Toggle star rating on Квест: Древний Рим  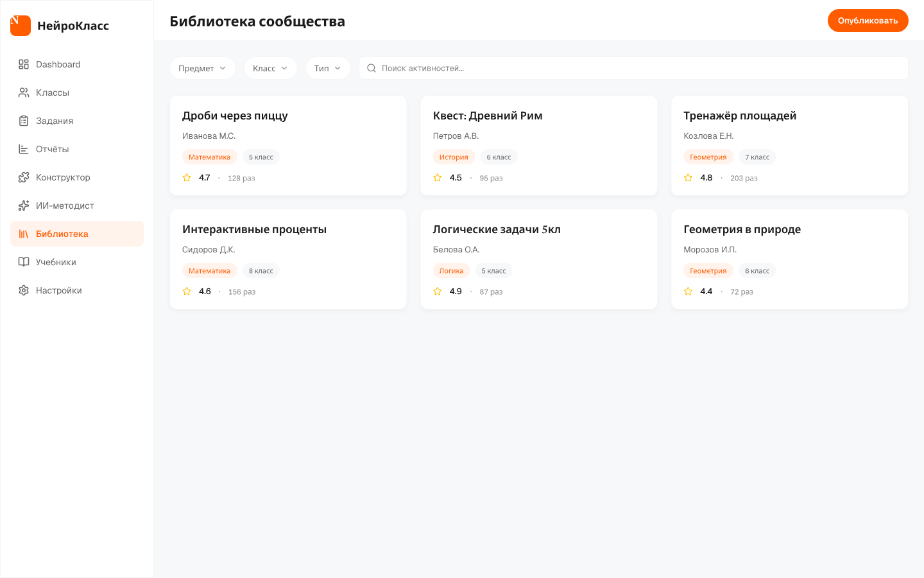point(438,178)
